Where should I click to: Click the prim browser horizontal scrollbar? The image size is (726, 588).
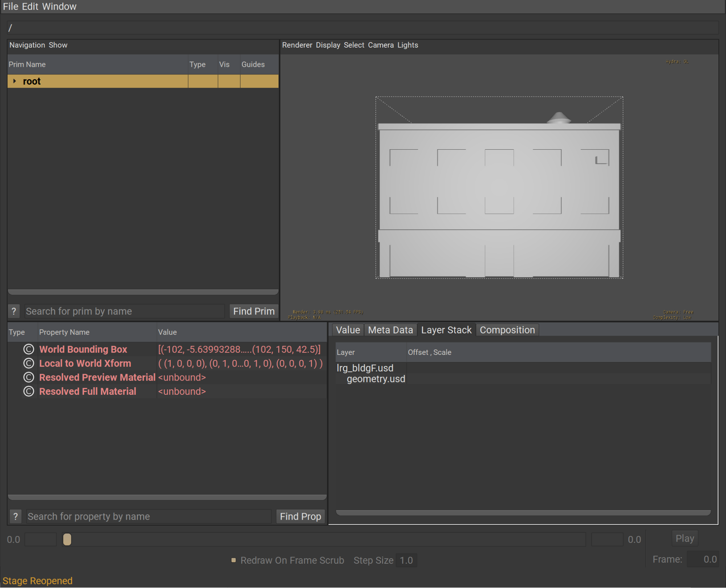(x=143, y=292)
